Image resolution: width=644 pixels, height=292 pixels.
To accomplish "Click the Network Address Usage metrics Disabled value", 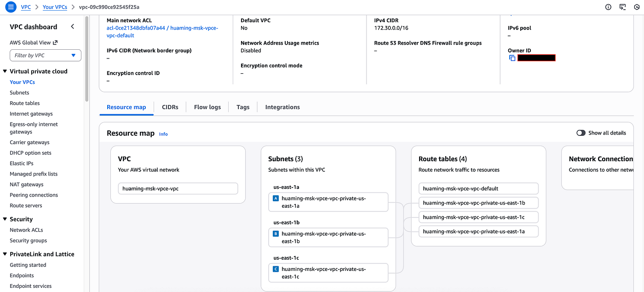I will coord(251,51).
